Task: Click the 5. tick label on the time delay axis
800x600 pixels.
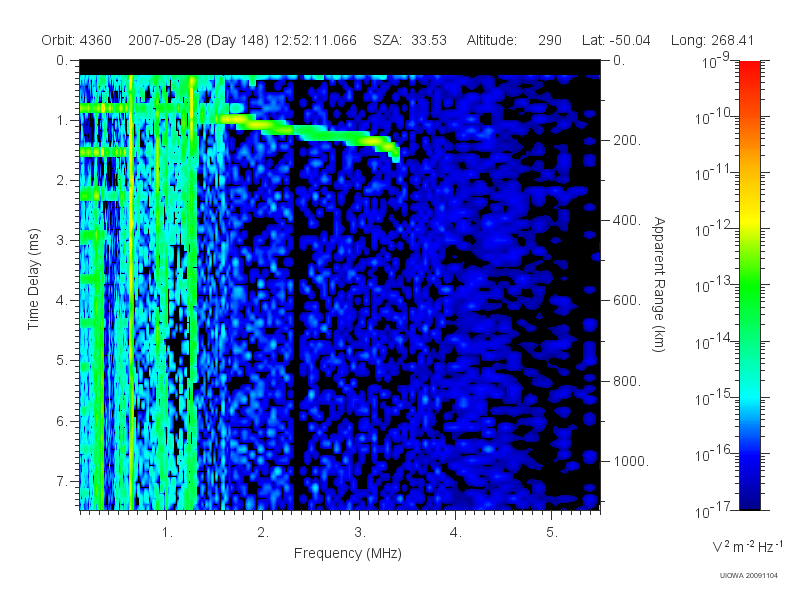Action: [62, 361]
